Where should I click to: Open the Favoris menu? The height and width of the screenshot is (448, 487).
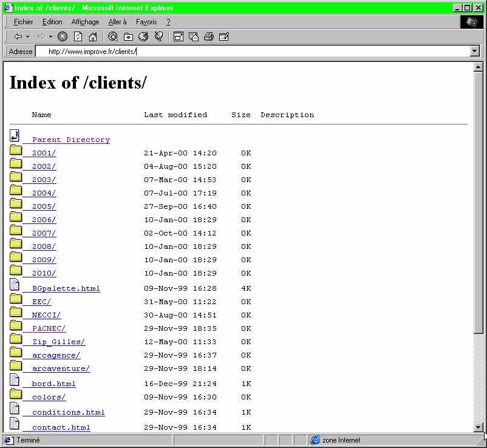146,22
